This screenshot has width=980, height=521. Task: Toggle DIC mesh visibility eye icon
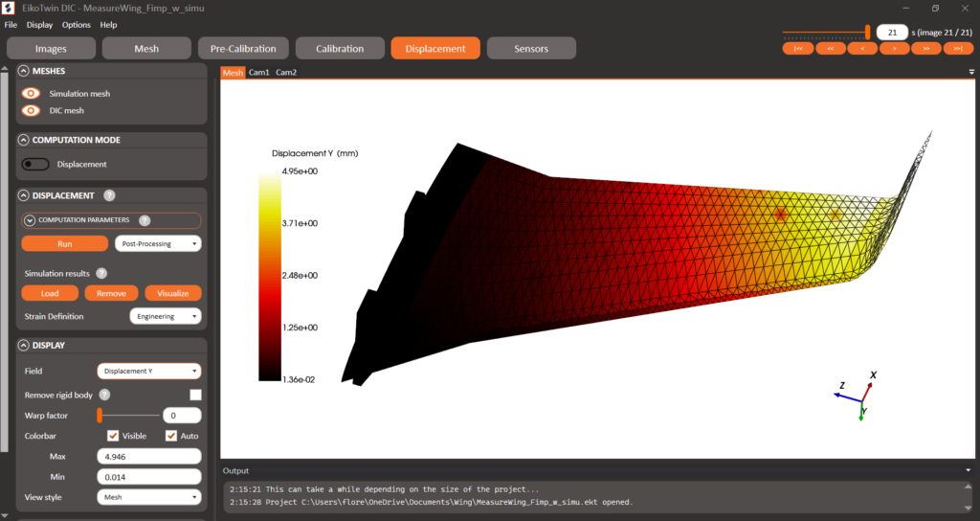31,111
